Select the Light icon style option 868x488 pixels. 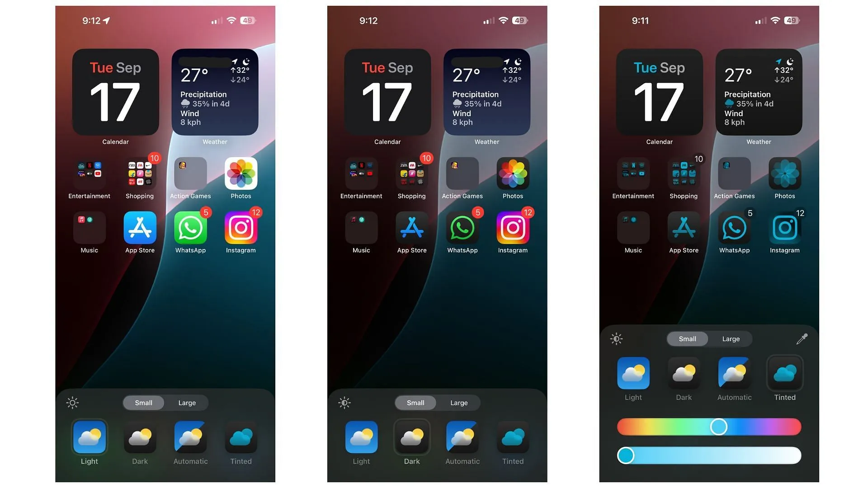pyautogui.click(x=89, y=437)
